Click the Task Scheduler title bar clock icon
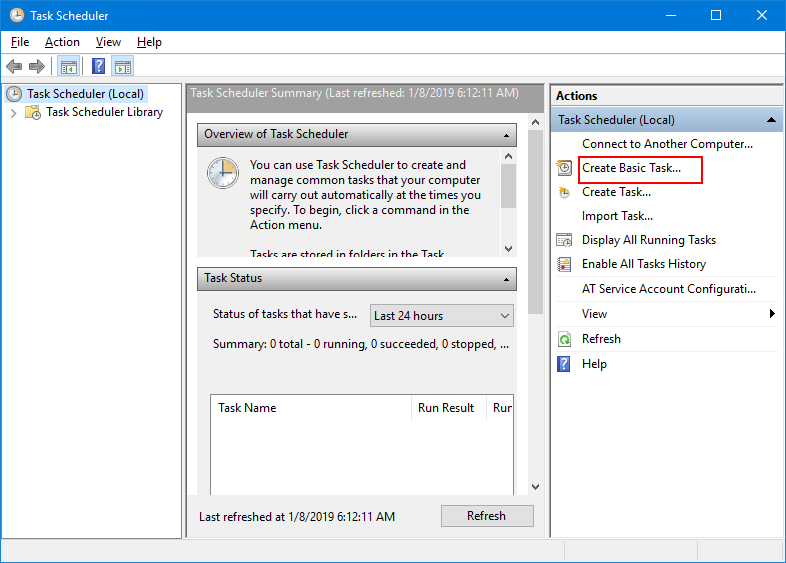Screen dimensions: 786x563 tap(17, 15)
